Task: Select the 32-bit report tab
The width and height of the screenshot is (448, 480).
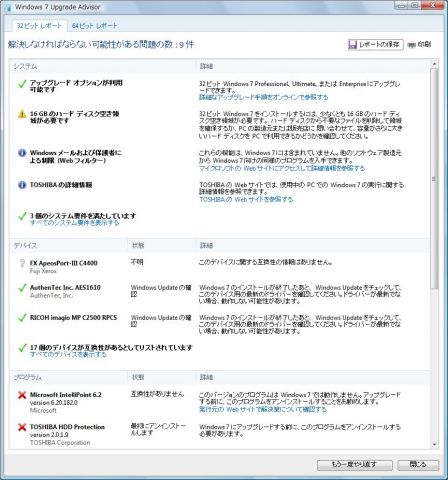Action: (x=39, y=26)
